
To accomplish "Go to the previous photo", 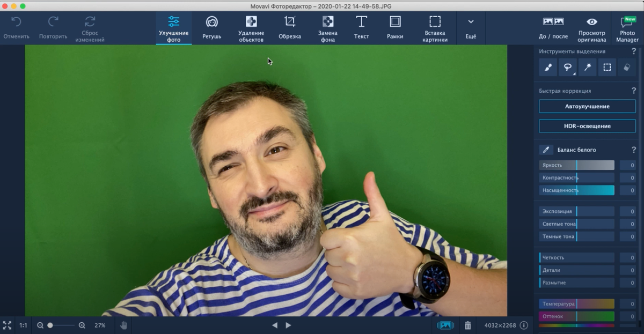I will point(275,325).
